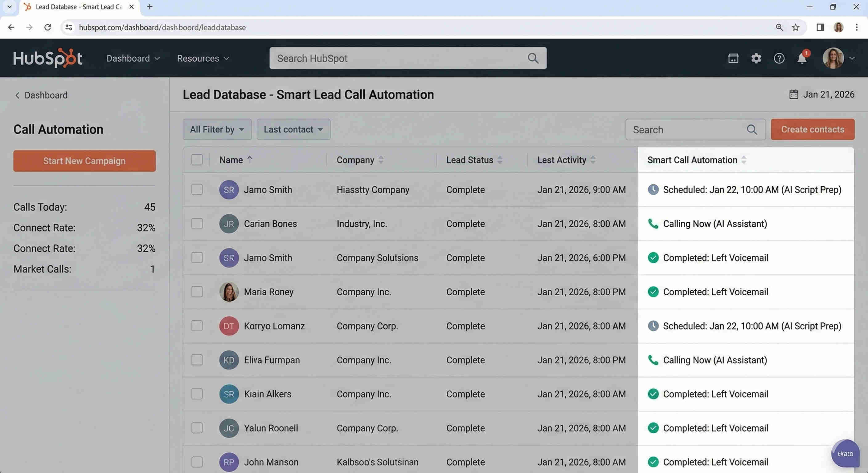Expand the All Filter by dropdown
Viewport: 868px width, 473px height.
pos(217,129)
